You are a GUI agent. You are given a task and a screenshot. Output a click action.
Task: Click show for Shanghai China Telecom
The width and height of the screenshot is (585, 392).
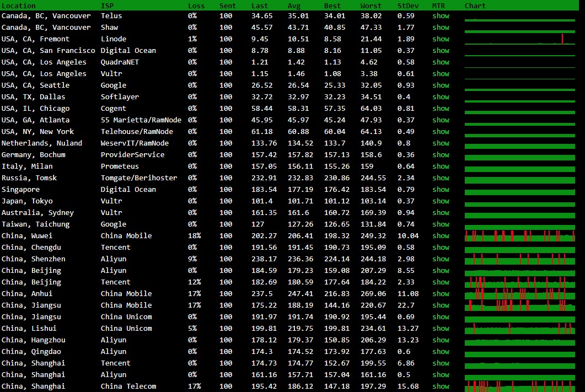441,386
